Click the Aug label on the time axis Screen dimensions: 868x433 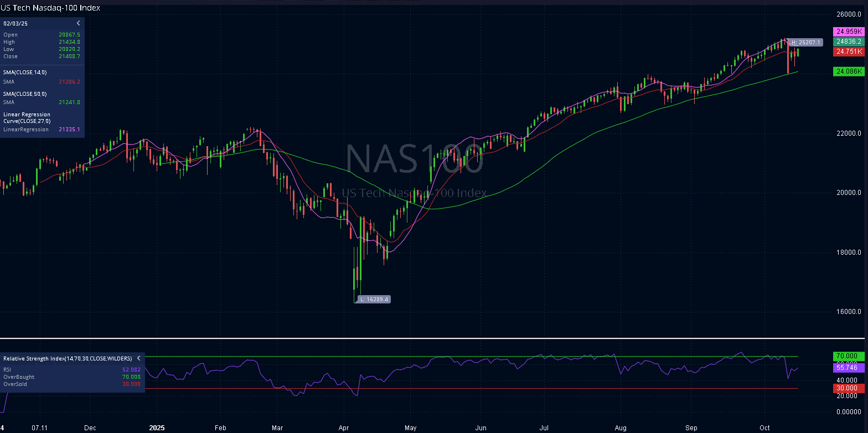coord(621,427)
